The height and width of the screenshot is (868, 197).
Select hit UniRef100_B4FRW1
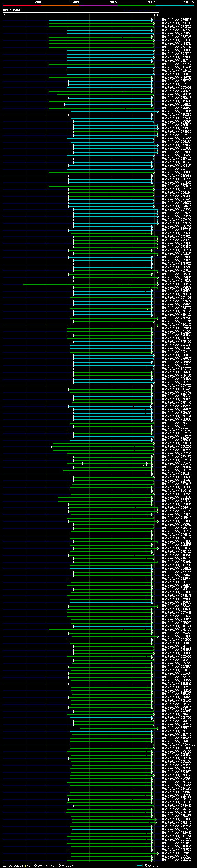(177, 555)
